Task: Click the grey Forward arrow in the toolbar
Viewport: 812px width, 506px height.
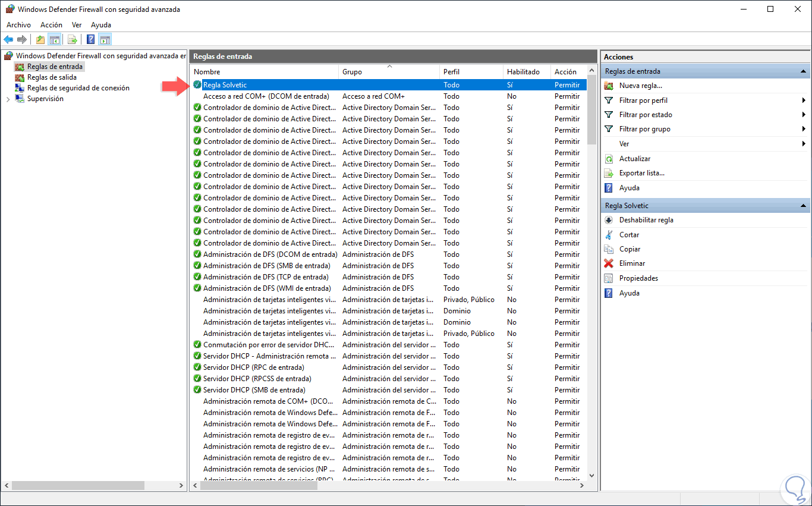Action: (x=22, y=40)
